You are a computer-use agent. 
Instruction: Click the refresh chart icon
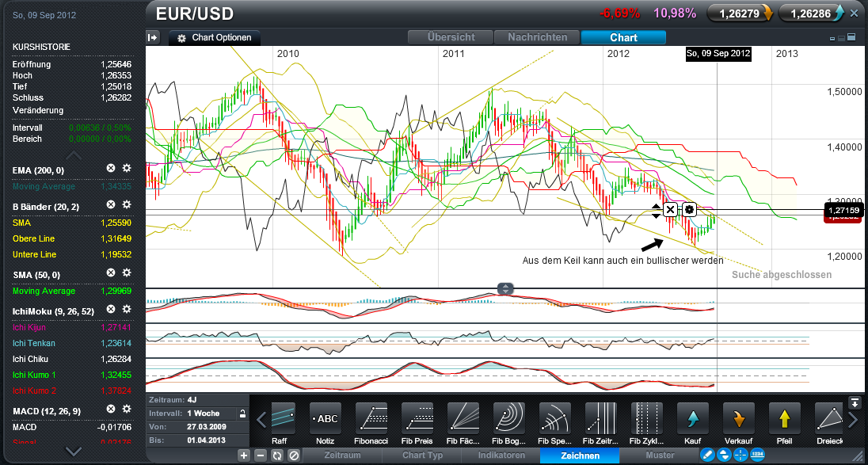coord(276,455)
